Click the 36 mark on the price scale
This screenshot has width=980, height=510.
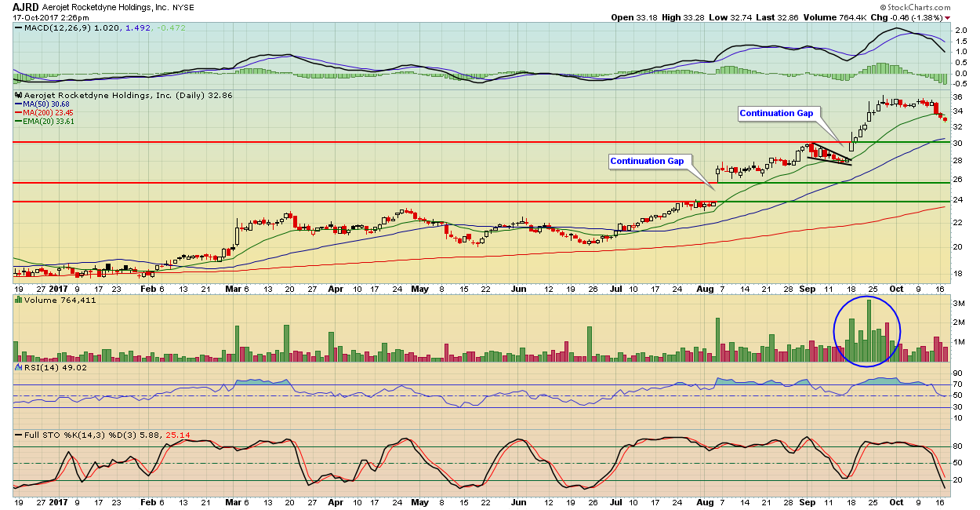click(959, 97)
